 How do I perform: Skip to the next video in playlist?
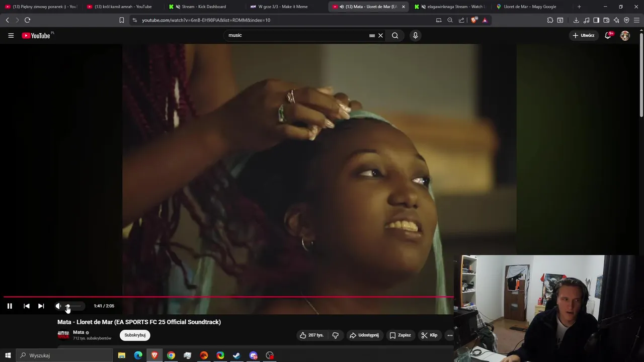41,306
